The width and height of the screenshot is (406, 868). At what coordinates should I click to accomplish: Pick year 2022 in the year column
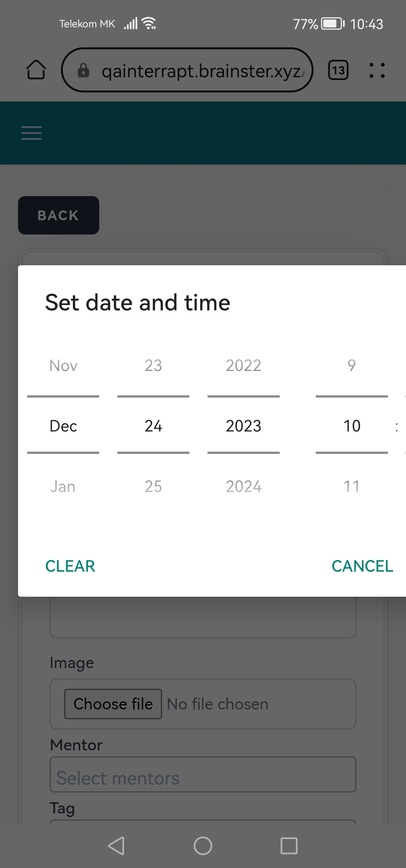244,366
